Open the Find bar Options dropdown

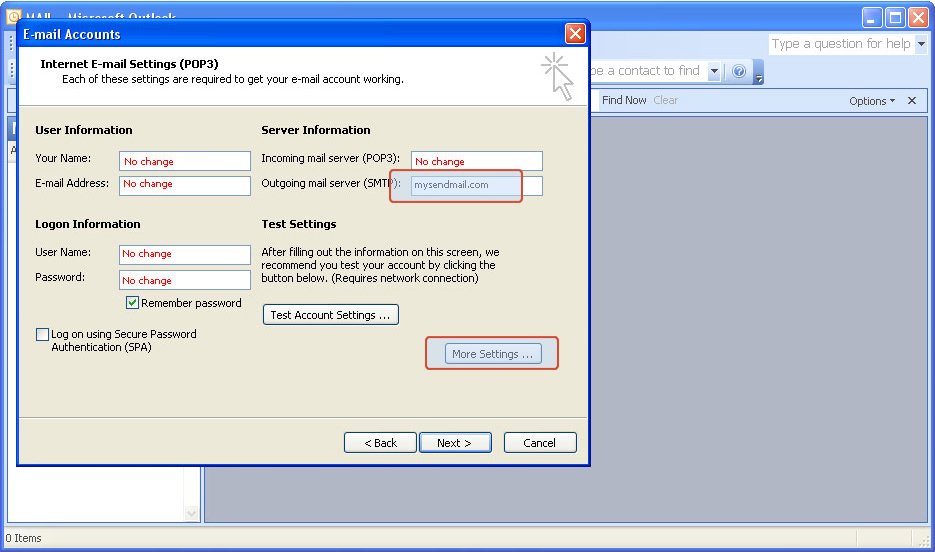coord(872,101)
